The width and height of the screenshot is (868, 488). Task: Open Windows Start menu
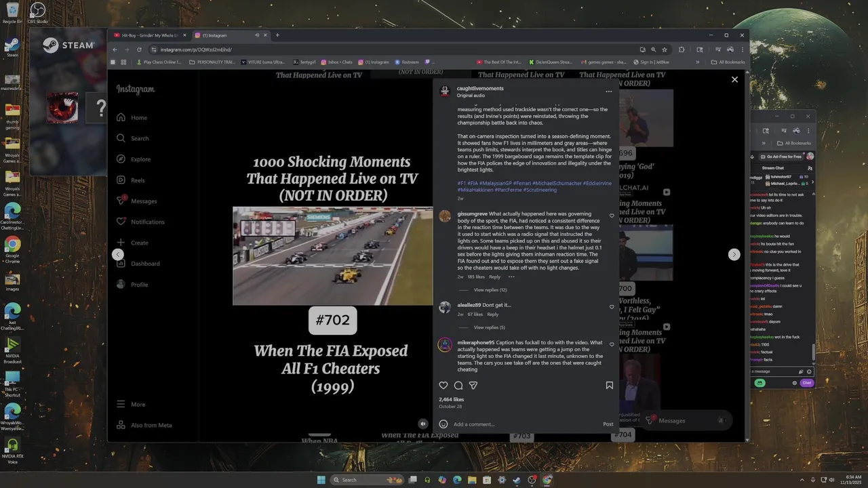(321, 480)
